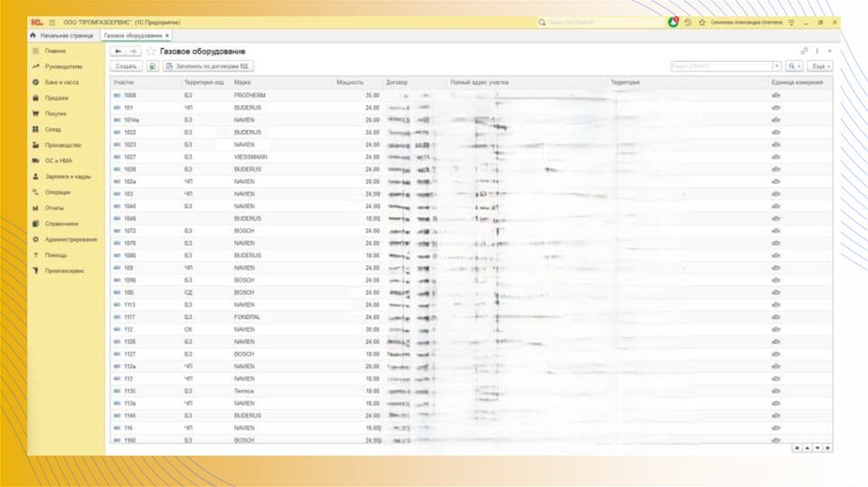The height and width of the screenshot is (487, 868).
Task: Open the hamburger service menu in title bar
Action: point(53,22)
